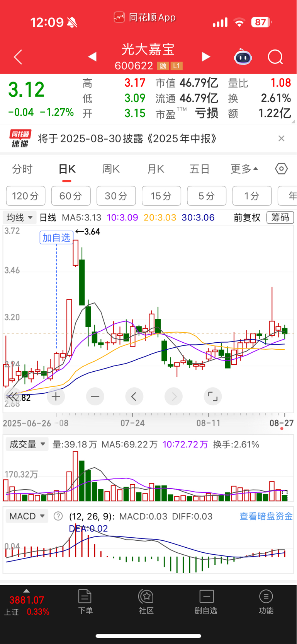This screenshot has height=644, width=297.
Task: Open the hexagon chart settings icon
Action: (x=281, y=169)
